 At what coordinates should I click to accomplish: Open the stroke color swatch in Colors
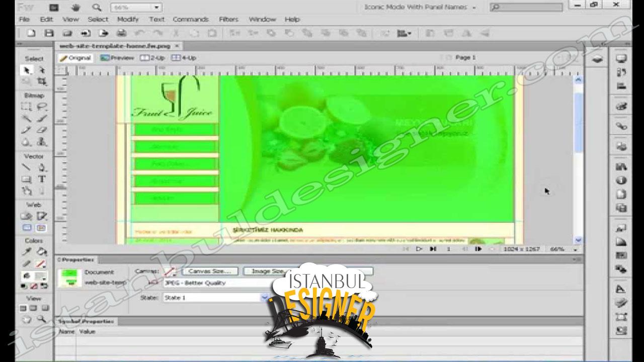(x=41, y=263)
